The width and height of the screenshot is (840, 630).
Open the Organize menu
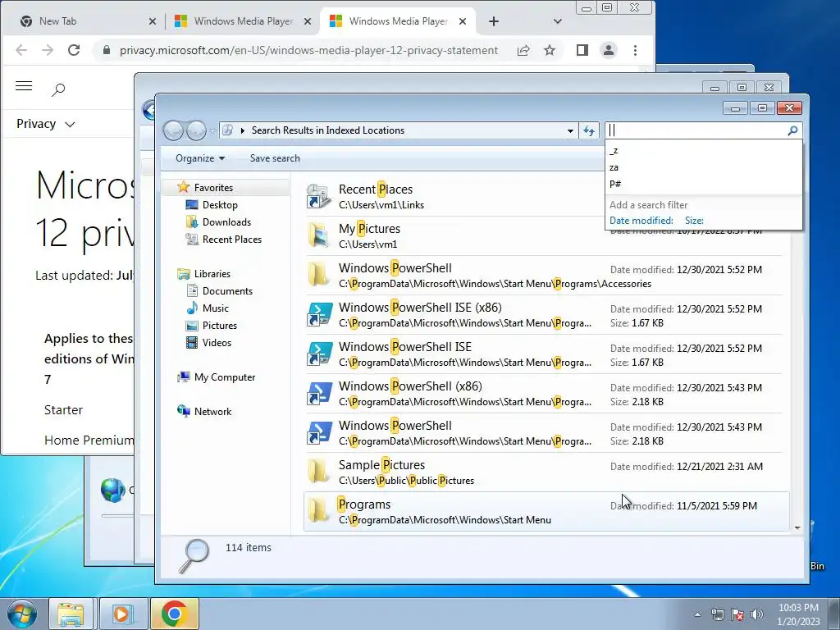pos(200,158)
